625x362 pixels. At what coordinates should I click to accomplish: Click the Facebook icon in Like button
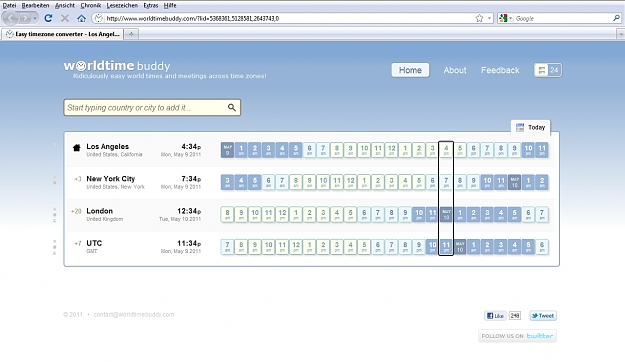pos(490,316)
